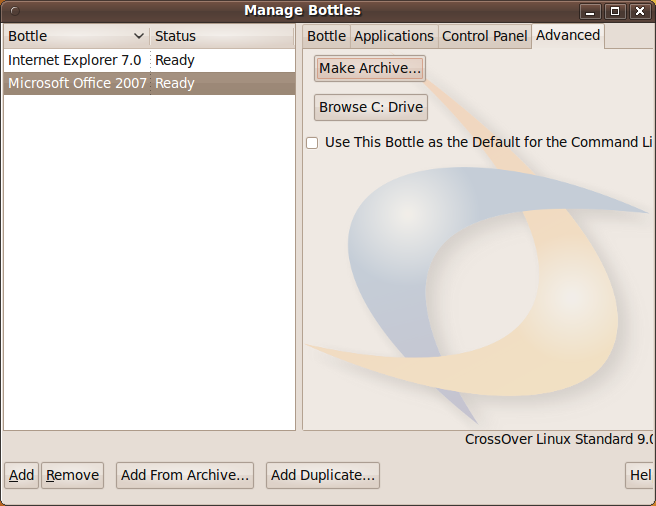The height and width of the screenshot is (506, 656).
Task: Open Help at bottom right
Action: coord(639,475)
